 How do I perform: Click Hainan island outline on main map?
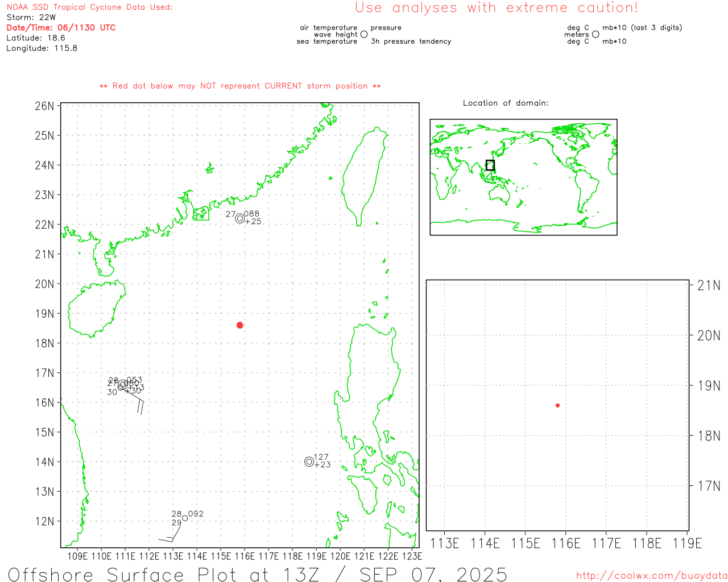97,309
